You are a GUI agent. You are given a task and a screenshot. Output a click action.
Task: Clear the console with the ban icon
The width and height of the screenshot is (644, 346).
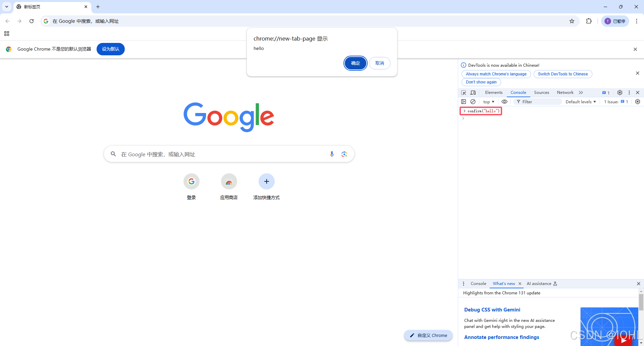[x=473, y=102]
